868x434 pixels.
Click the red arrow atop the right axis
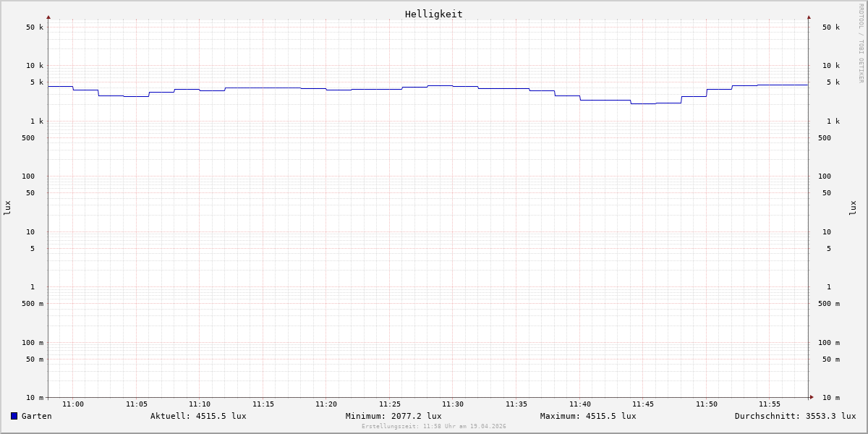pyautogui.click(x=809, y=17)
